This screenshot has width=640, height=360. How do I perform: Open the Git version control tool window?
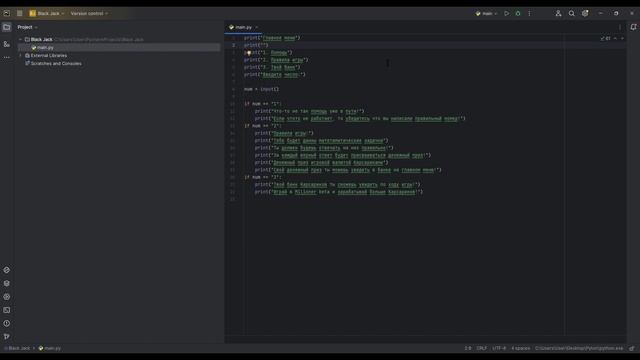[x=7, y=337]
